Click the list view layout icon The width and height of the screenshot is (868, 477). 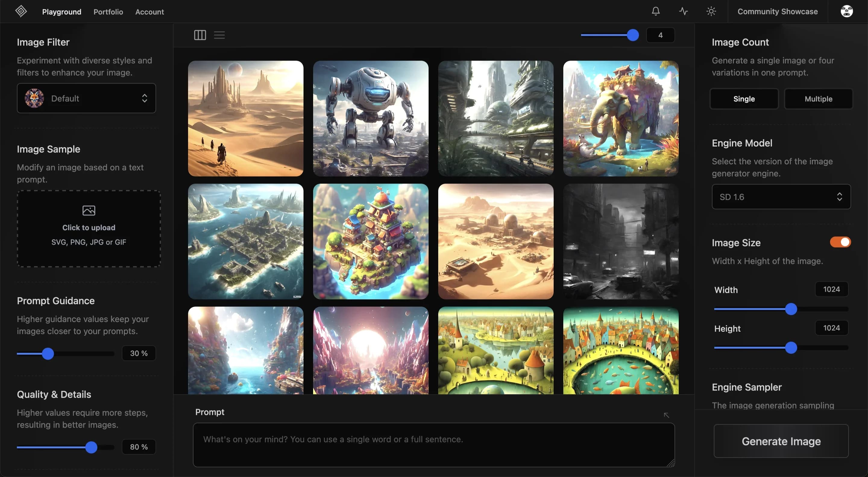coord(219,35)
